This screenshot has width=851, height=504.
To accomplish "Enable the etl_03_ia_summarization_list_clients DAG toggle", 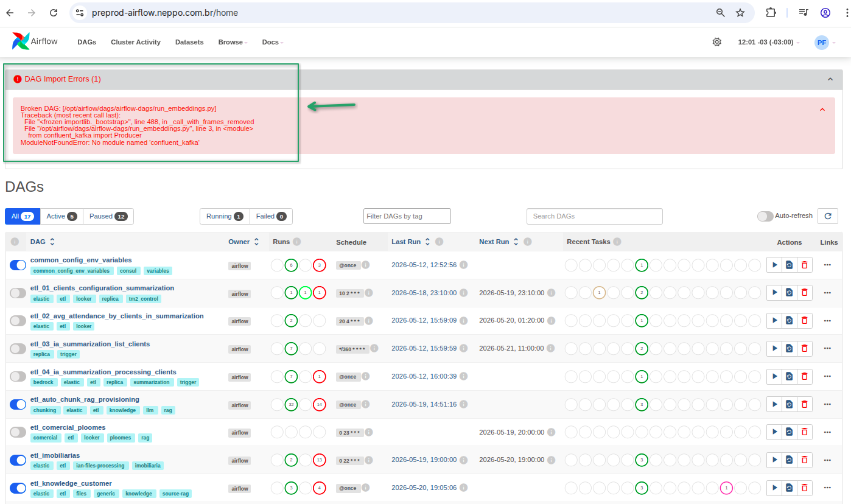I will (x=18, y=348).
